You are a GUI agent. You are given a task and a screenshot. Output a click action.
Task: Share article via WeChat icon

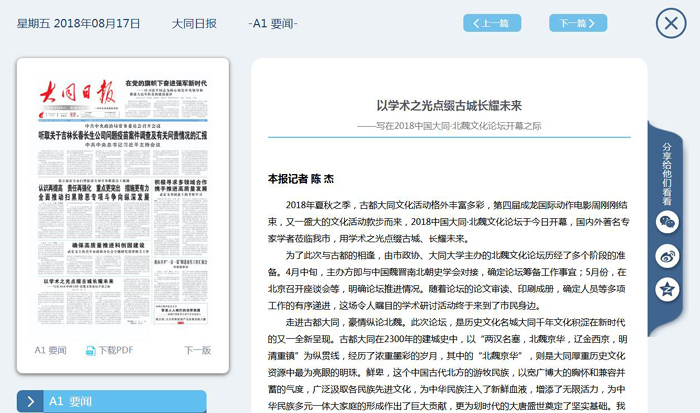667,222
